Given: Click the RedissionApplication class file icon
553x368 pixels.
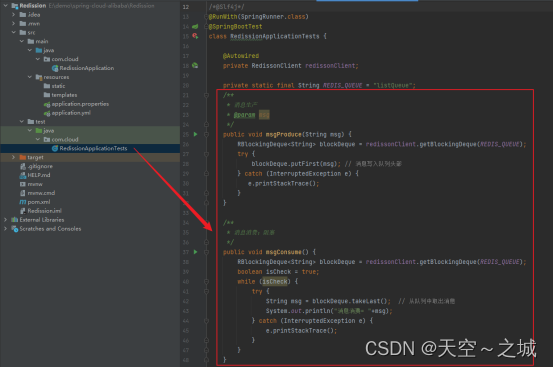Looking at the screenshot, I should 55,68.
